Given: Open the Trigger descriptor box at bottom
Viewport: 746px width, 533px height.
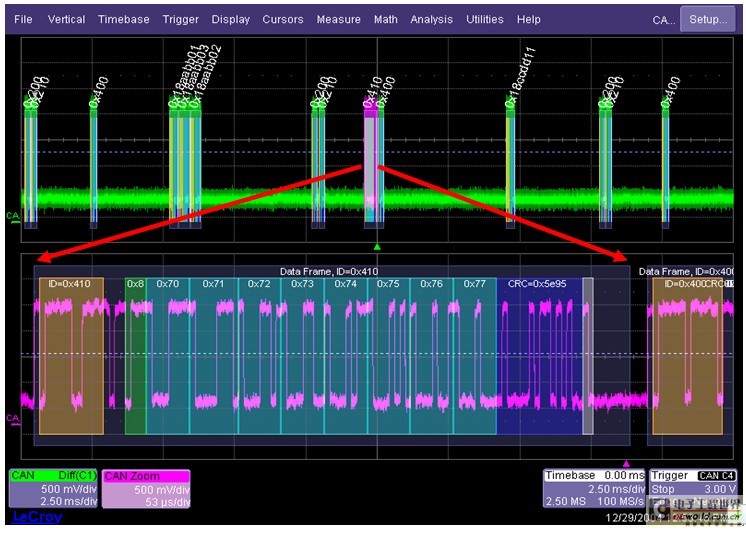Looking at the screenshot, I should (695, 487).
